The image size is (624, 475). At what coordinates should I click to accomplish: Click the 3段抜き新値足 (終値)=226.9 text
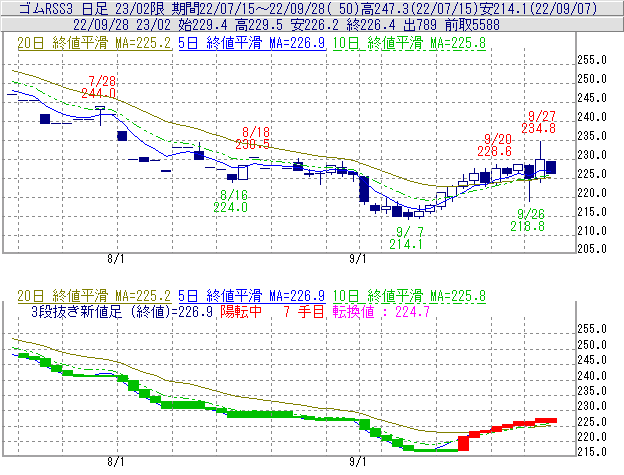click(x=122, y=311)
